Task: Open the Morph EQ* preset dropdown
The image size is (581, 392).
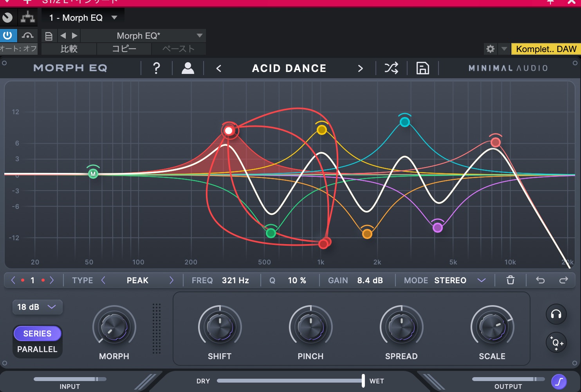Action: [200, 36]
